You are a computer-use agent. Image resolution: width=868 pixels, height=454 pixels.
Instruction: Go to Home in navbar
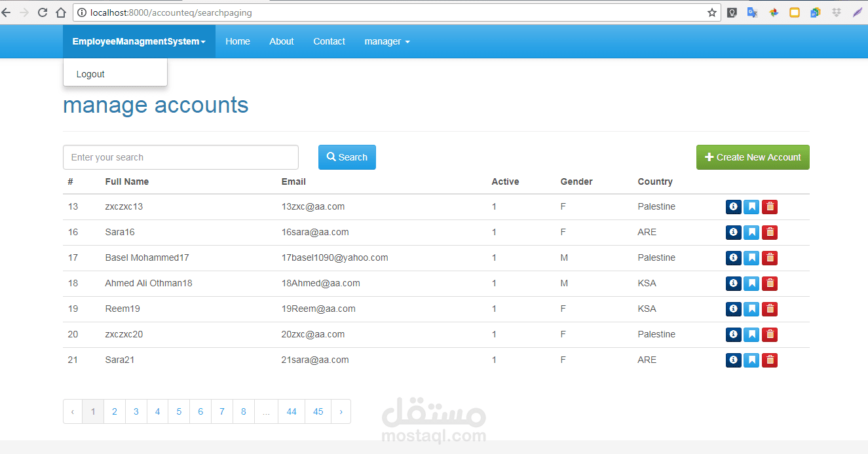(x=238, y=41)
